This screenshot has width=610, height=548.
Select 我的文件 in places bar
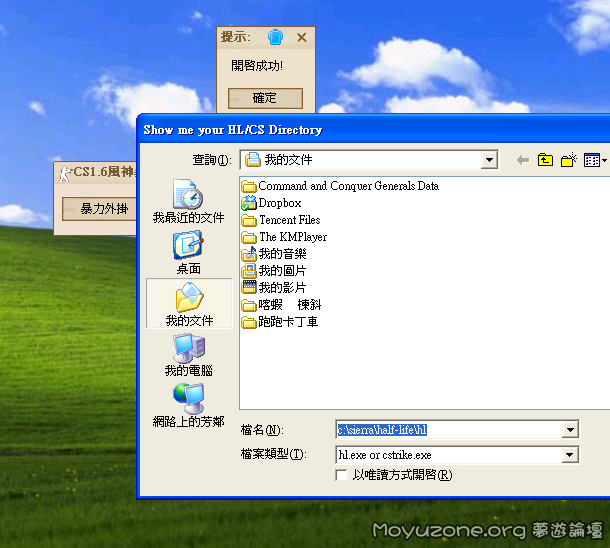189,304
